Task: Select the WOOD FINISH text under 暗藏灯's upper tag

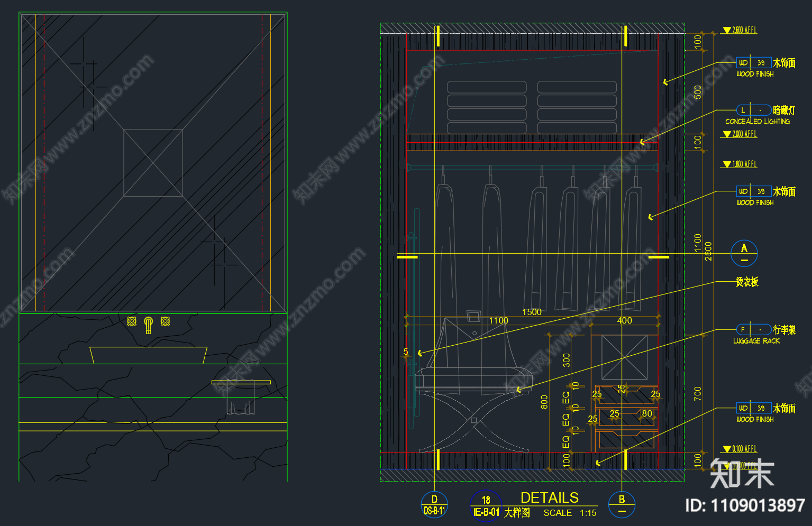Action: (x=755, y=74)
